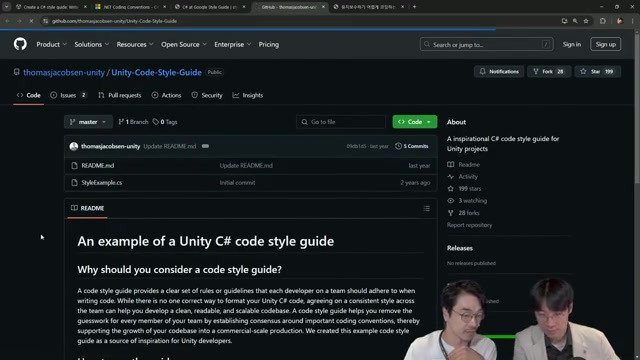The image size is (640, 360).
Task: Switch to the Security tab
Action: coord(207,95)
